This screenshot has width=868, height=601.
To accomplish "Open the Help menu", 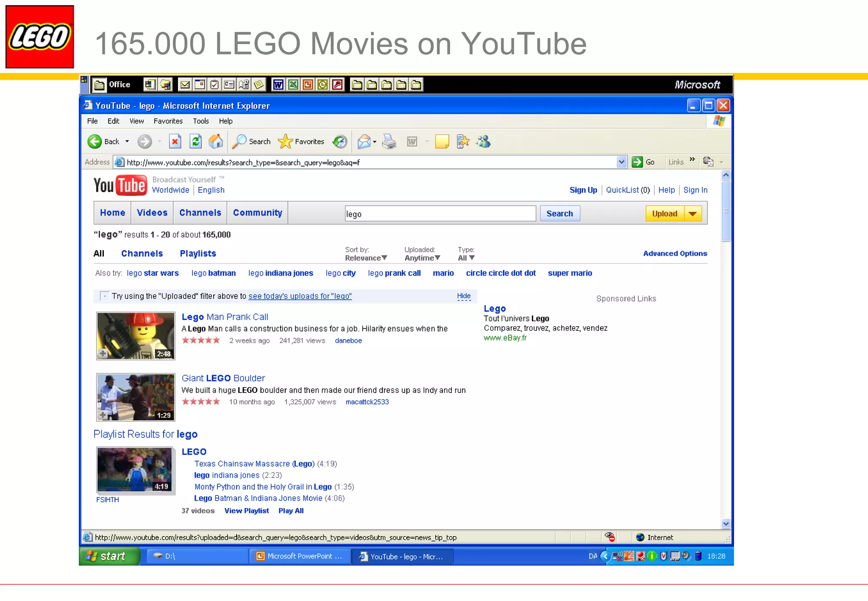I will coord(225,121).
